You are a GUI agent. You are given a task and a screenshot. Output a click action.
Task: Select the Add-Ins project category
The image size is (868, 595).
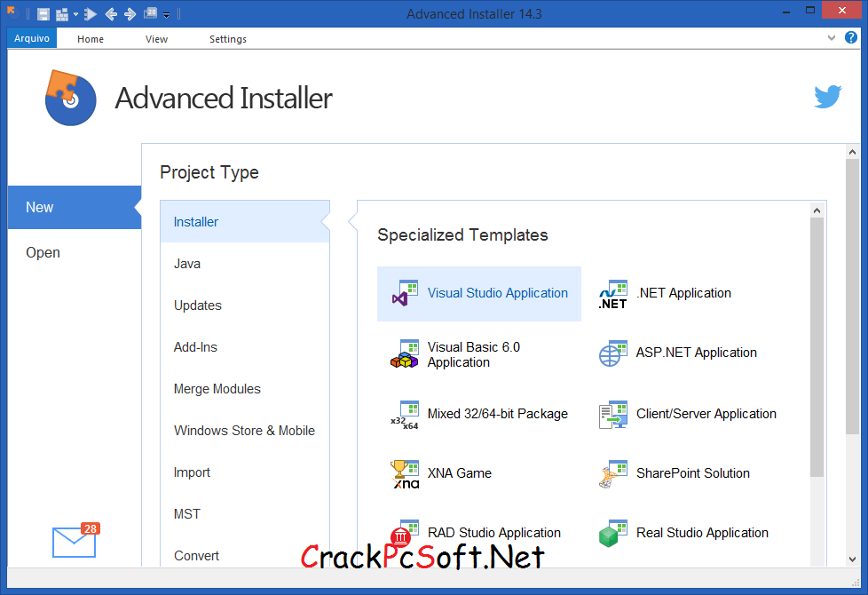click(245, 347)
